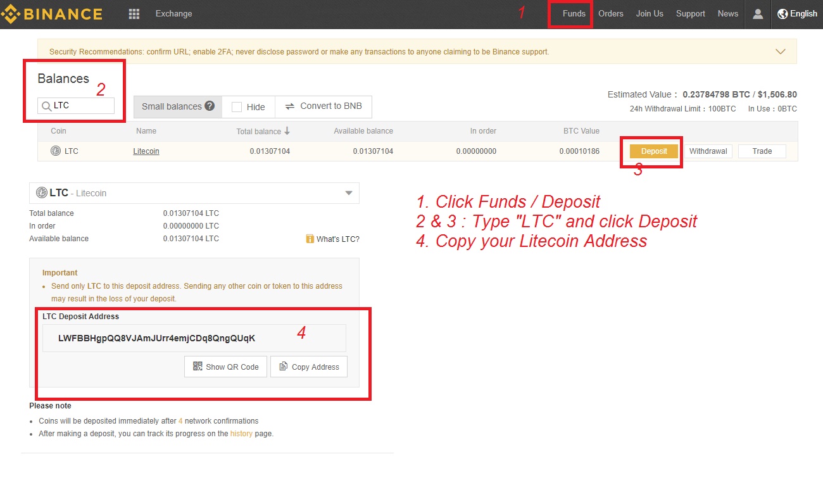The image size is (823, 504).
Task: Open the Litecoin name link
Action: pyautogui.click(x=146, y=151)
